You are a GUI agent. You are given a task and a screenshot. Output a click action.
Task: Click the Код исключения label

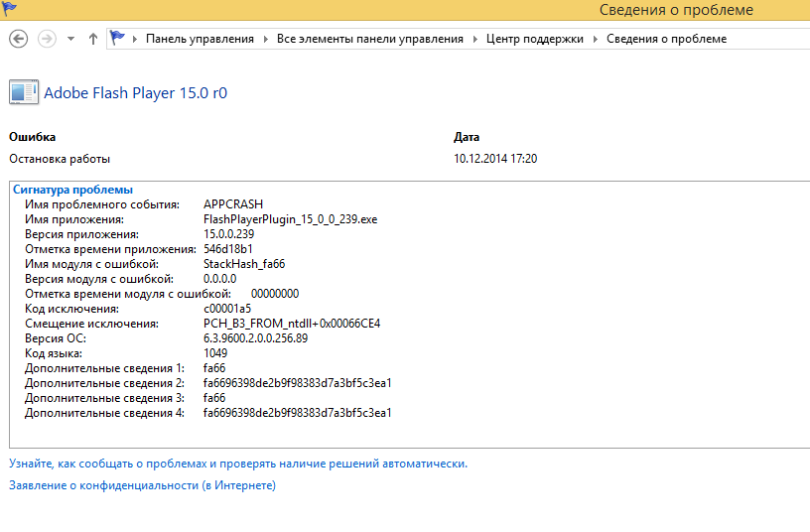point(71,309)
